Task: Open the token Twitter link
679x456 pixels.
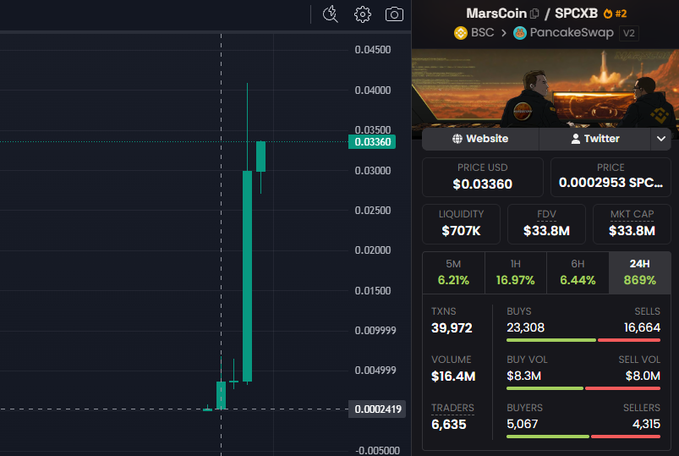Action: pos(595,139)
